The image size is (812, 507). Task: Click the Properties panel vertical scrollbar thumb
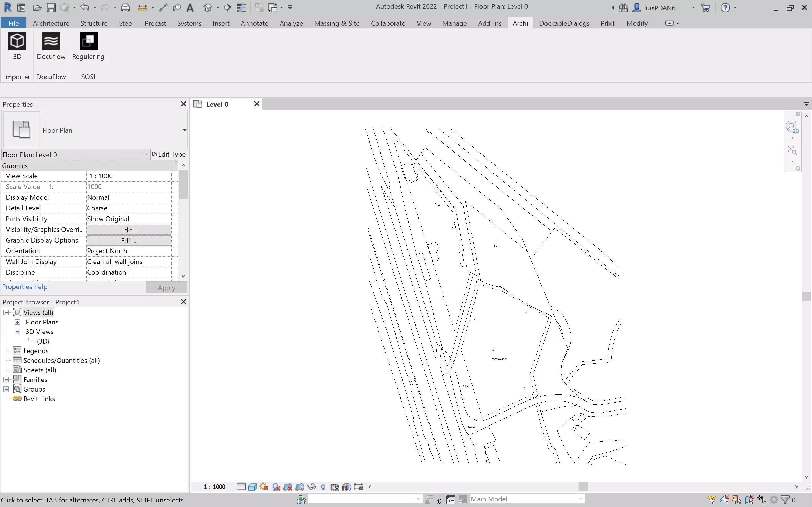pos(183,184)
